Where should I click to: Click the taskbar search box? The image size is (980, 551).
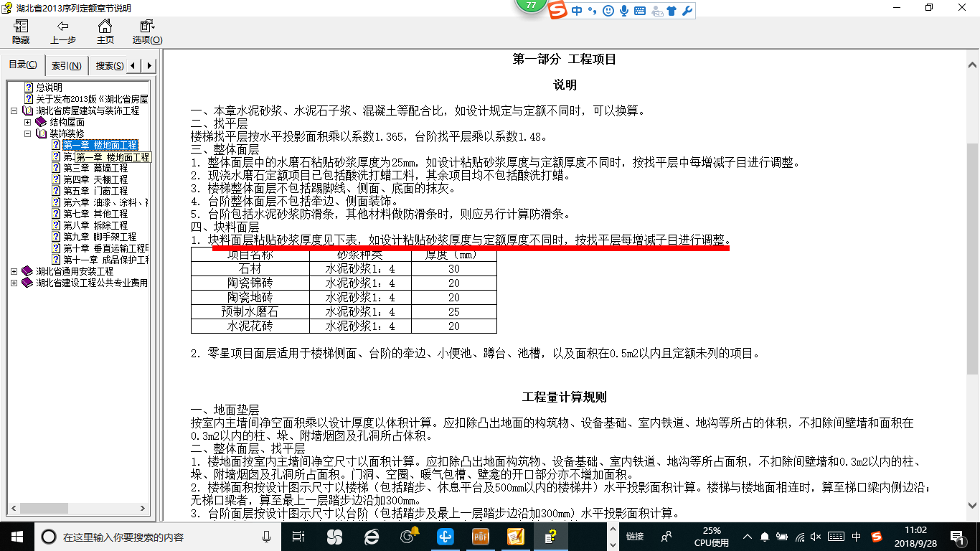point(159,536)
